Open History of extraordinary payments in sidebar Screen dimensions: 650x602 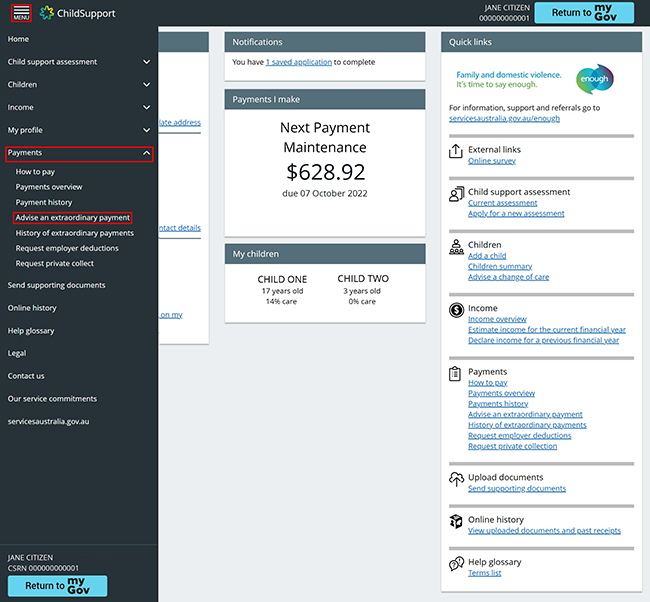coord(75,233)
